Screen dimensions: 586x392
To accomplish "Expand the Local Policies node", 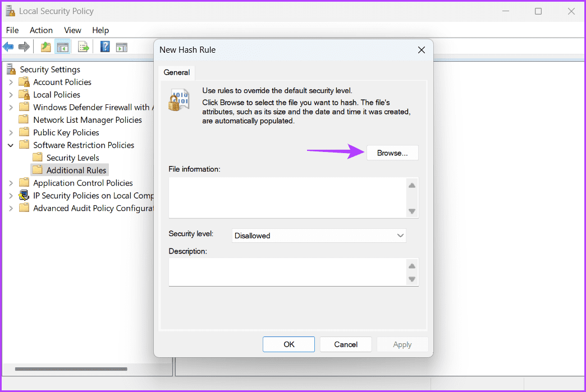I will pos(11,95).
